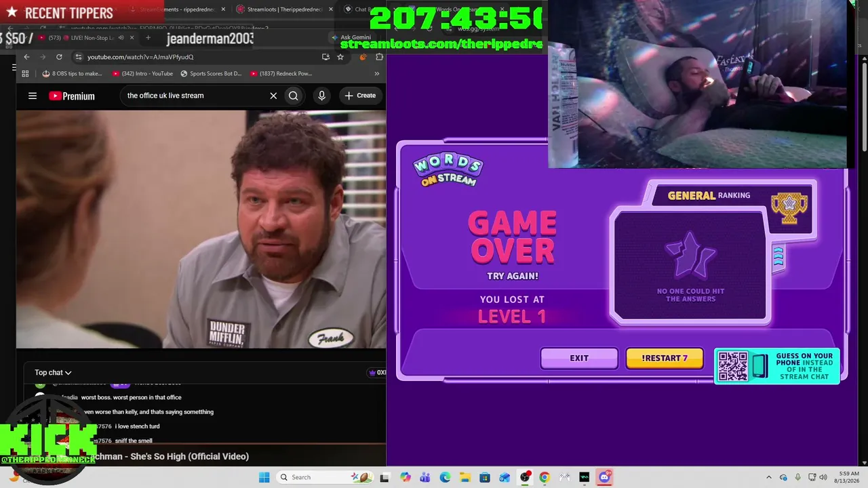
Task: Show more bookmarks overflow chevron
Action: (377, 74)
